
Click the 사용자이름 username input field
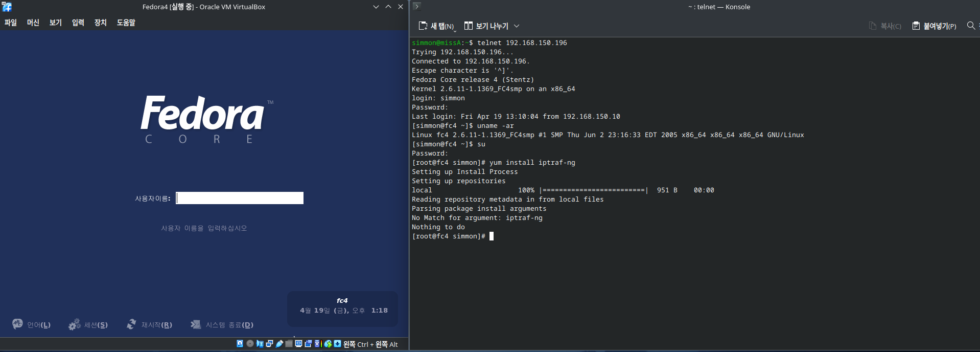(240, 198)
